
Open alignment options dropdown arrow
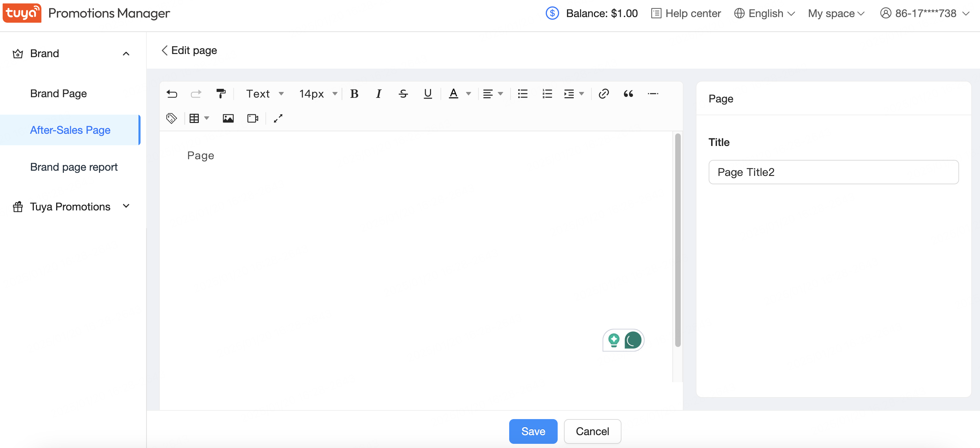click(500, 94)
